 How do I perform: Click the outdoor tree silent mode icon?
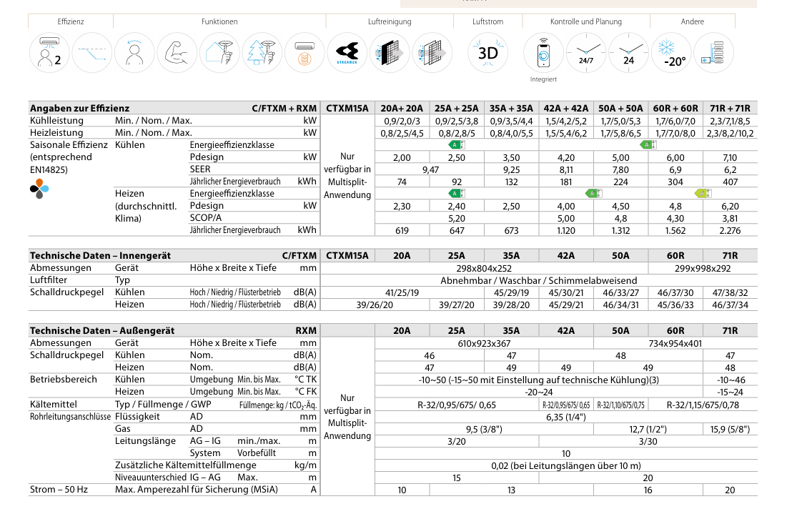point(262,52)
